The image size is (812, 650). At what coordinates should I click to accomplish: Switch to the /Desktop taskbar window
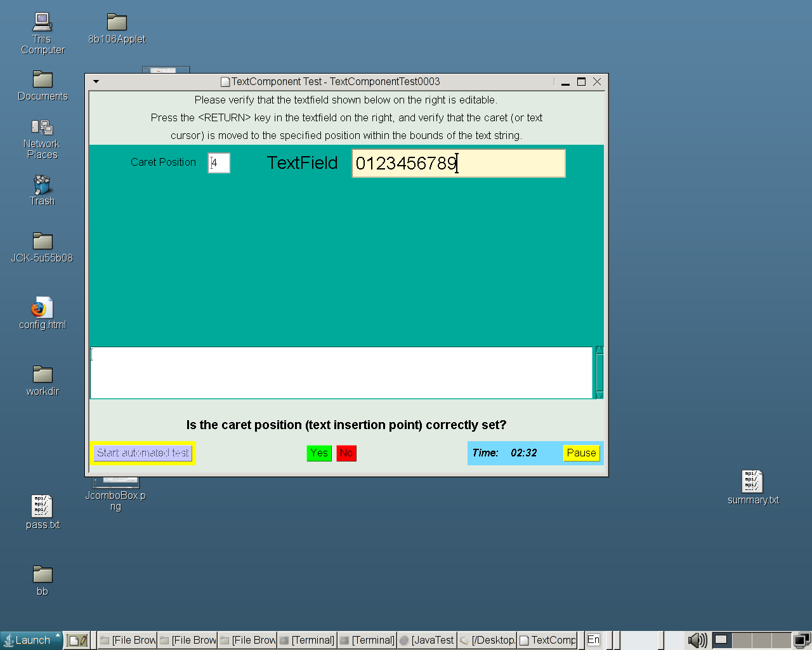(487, 640)
